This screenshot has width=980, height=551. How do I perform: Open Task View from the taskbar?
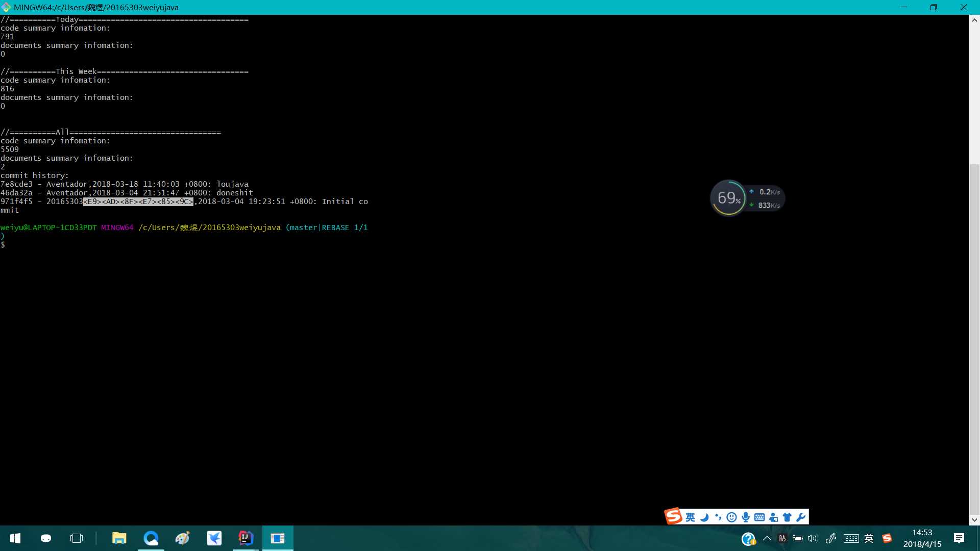(x=77, y=538)
